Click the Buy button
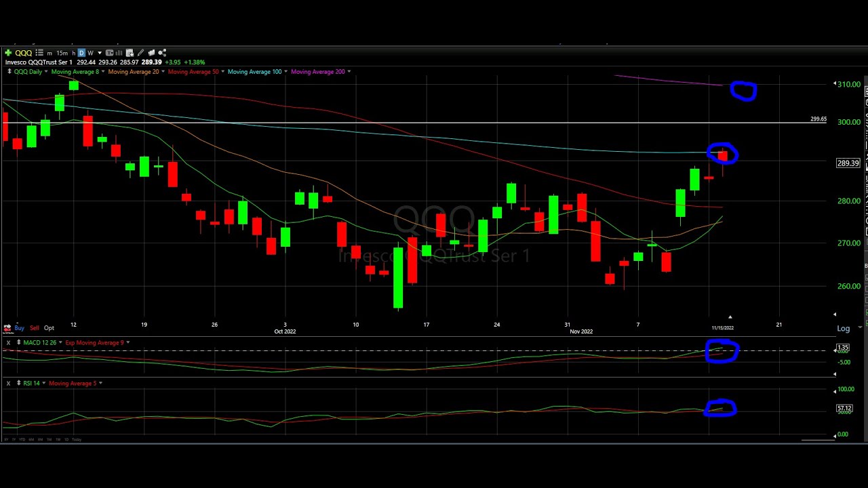The image size is (868, 488). pyautogui.click(x=19, y=328)
